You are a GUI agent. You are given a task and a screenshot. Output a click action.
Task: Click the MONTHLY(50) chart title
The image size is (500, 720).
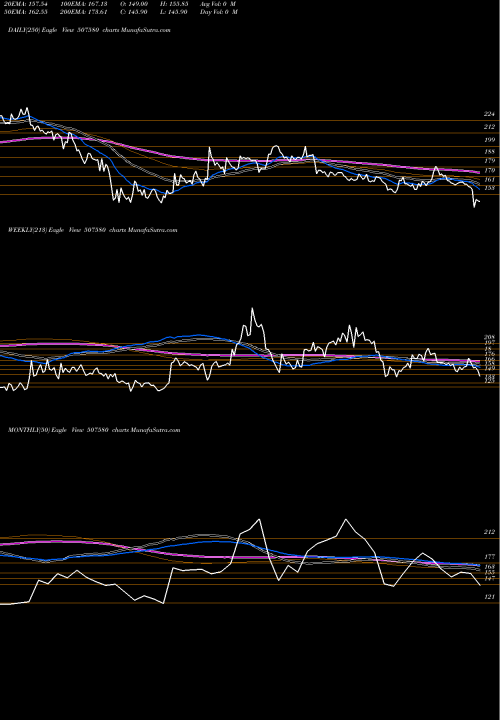[x=94, y=430]
